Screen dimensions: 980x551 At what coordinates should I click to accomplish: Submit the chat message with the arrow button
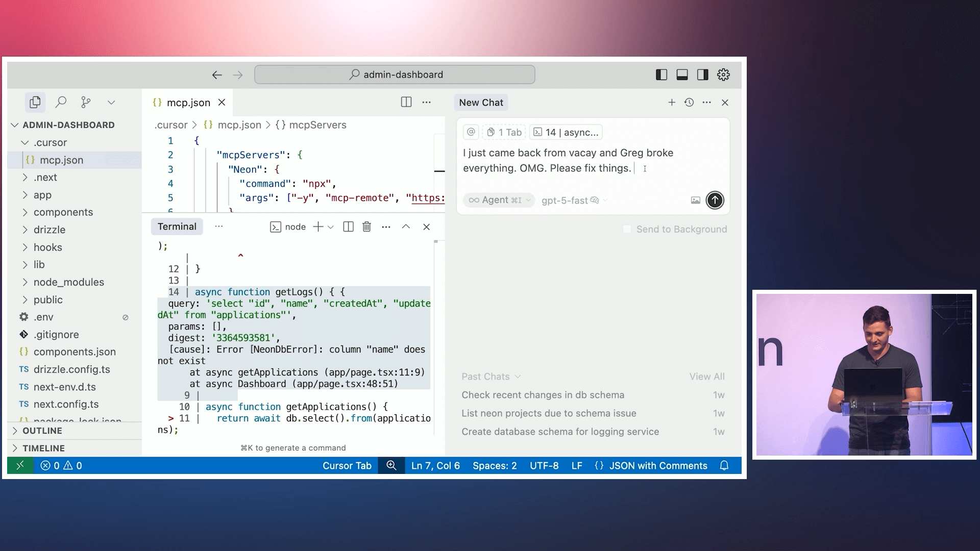pyautogui.click(x=715, y=200)
